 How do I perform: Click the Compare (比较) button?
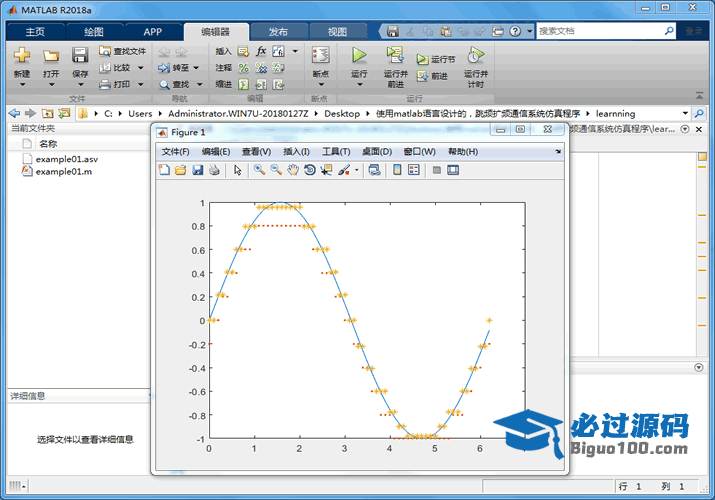[115, 68]
